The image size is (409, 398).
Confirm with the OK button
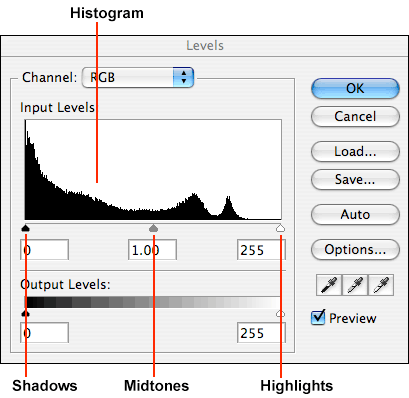click(x=355, y=88)
